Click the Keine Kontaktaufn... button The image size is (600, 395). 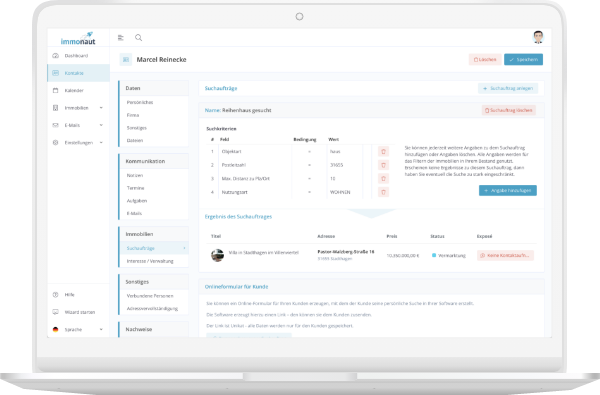click(x=505, y=255)
